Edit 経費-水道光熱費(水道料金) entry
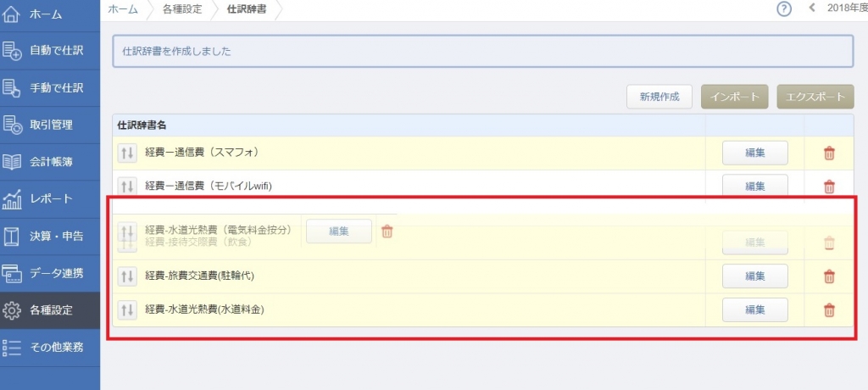The height and width of the screenshot is (390, 868). (755, 309)
